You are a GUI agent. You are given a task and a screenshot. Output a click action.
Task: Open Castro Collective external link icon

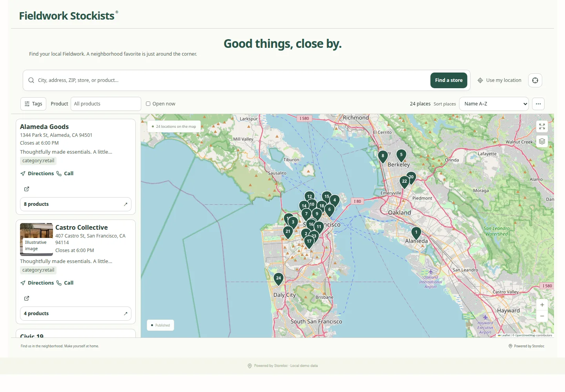coord(27,298)
